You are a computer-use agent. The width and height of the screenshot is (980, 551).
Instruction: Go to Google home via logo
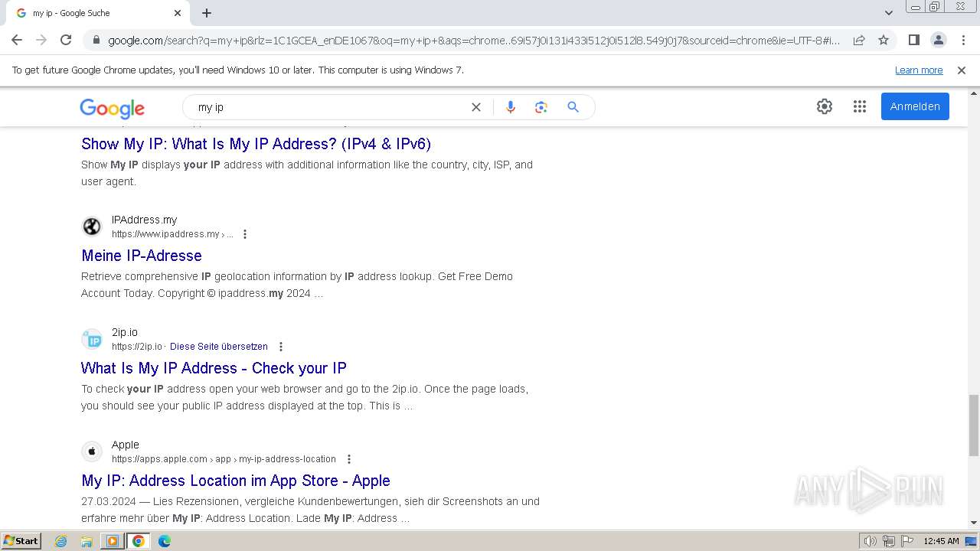(112, 109)
